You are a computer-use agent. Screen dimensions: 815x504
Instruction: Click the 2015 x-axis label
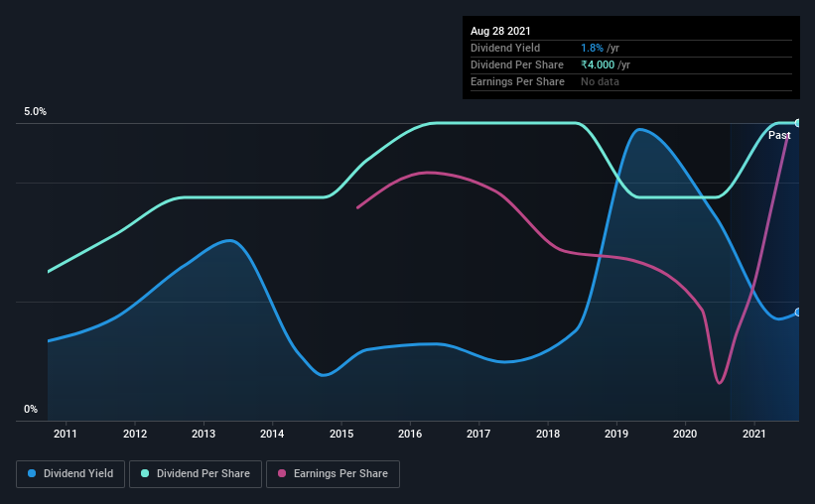(341, 434)
